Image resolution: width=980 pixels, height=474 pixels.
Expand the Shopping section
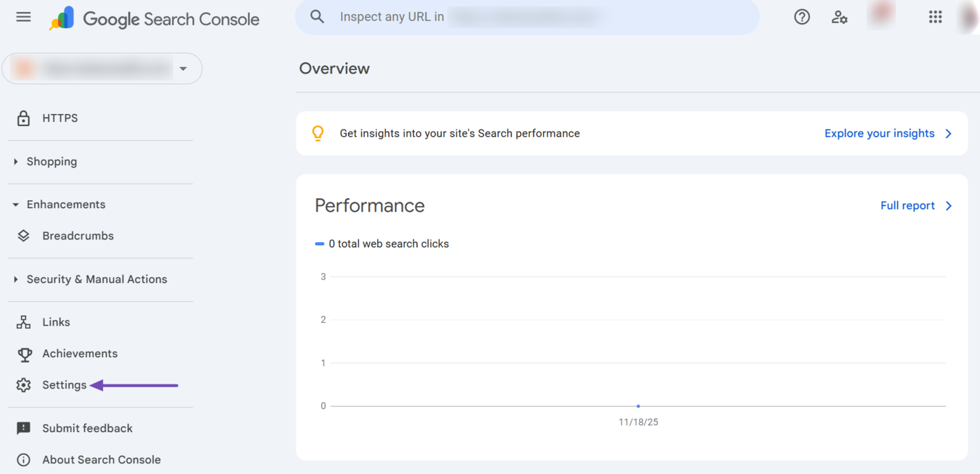pyautogui.click(x=15, y=161)
